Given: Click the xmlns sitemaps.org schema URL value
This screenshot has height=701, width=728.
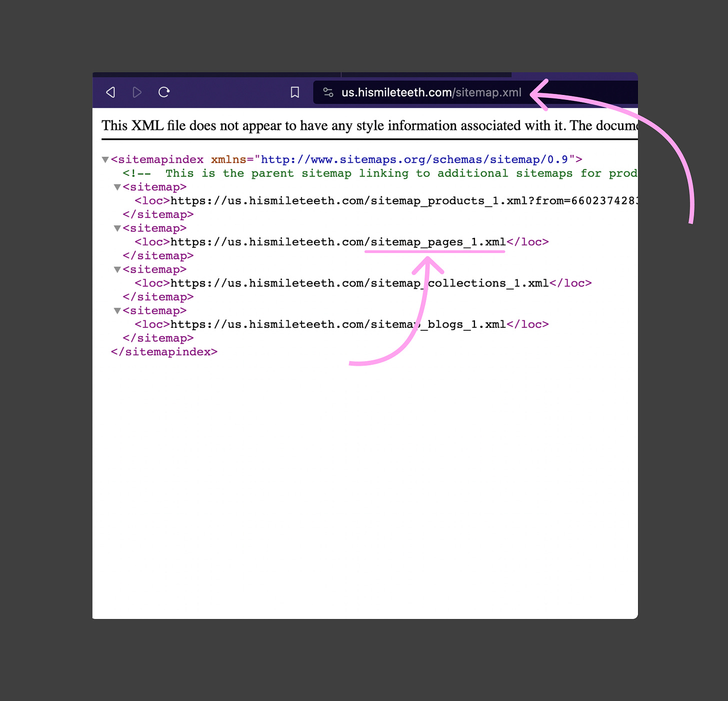Looking at the screenshot, I should 414,160.
